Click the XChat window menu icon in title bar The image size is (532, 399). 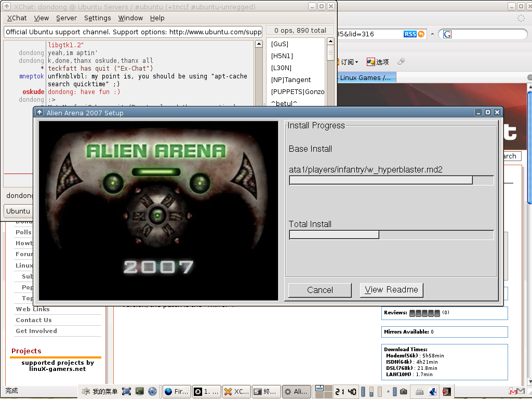coord(6,6)
